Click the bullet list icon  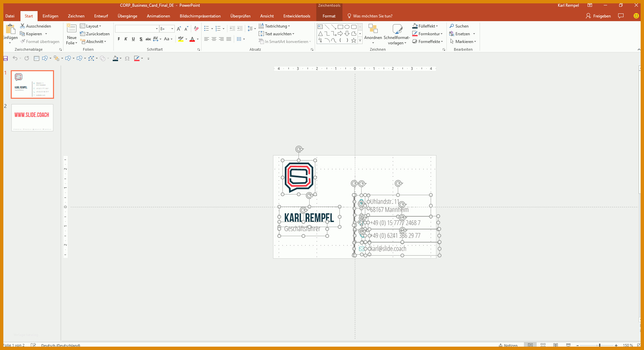pyautogui.click(x=207, y=29)
